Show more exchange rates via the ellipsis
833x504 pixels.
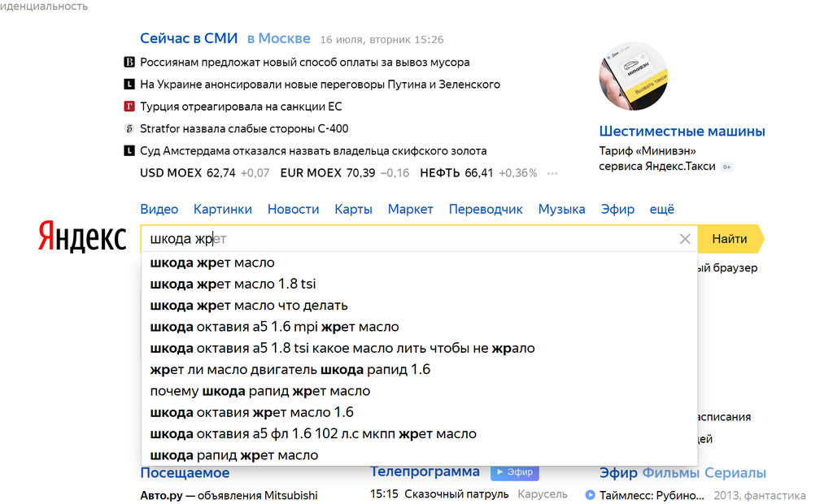(552, 173)
